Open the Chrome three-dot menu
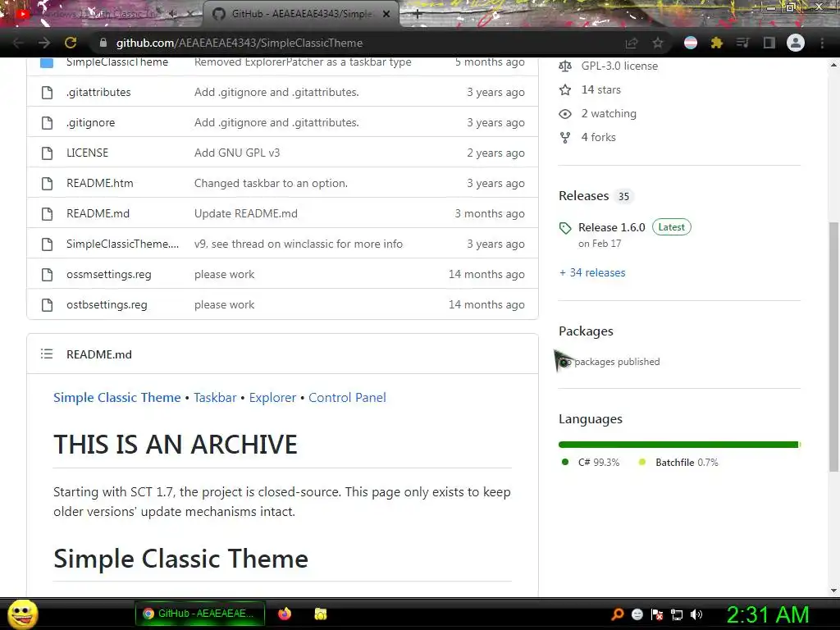This screenshot has width=840, height=630. click(822, 43)
